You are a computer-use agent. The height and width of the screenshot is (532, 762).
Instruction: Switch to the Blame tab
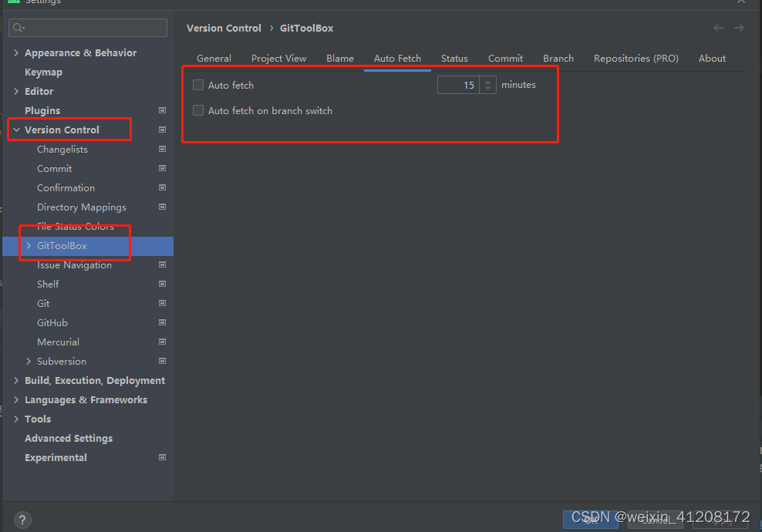click(x=340, y=58)
